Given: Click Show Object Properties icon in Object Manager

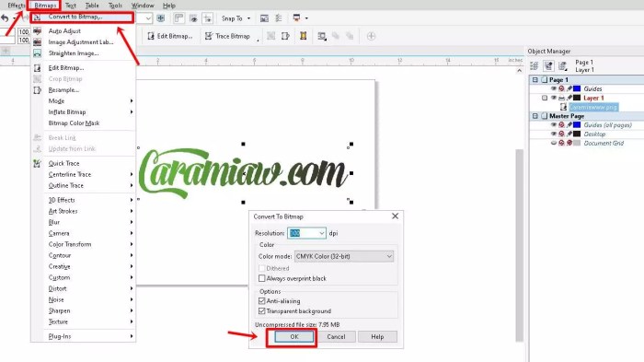Looking at the screenshot, I should click(x=534, y=65).
